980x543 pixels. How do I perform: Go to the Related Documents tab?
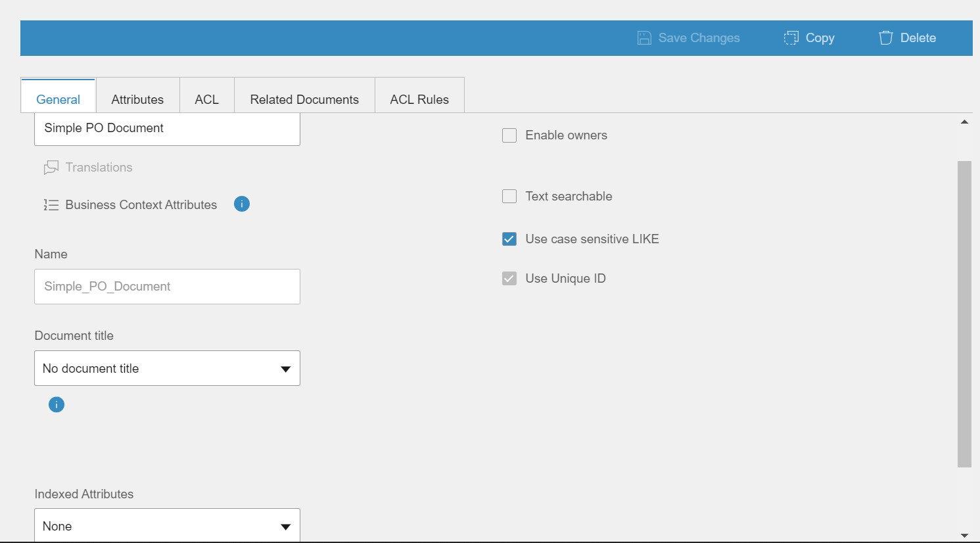tap(304, 99)
